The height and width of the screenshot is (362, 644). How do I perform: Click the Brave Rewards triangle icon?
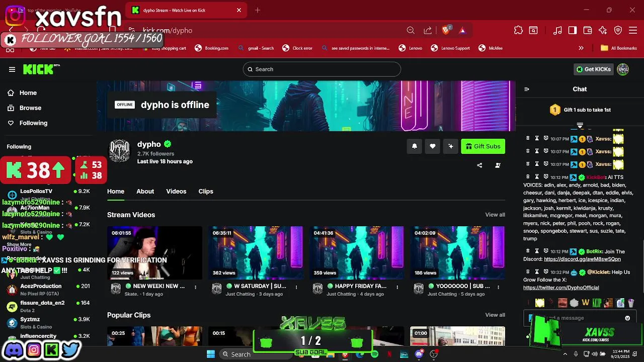coord(462,30)
